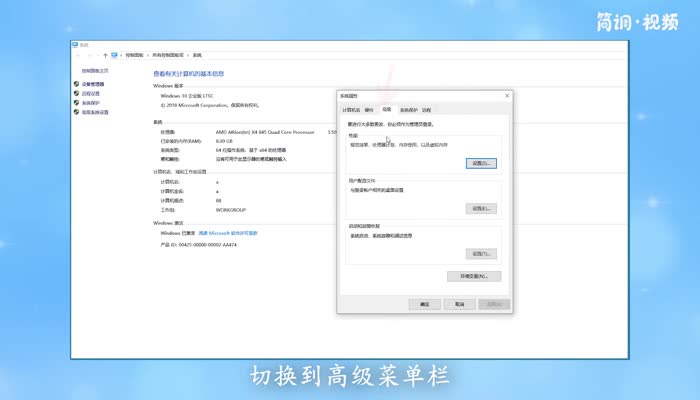Click the Up arrow in the address bar
The width and height of the screenshot is (700, 400).
105,55
